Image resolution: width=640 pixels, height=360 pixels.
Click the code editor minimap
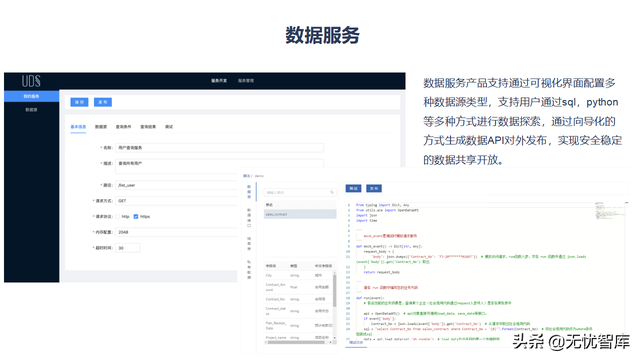tap(609, 210)
